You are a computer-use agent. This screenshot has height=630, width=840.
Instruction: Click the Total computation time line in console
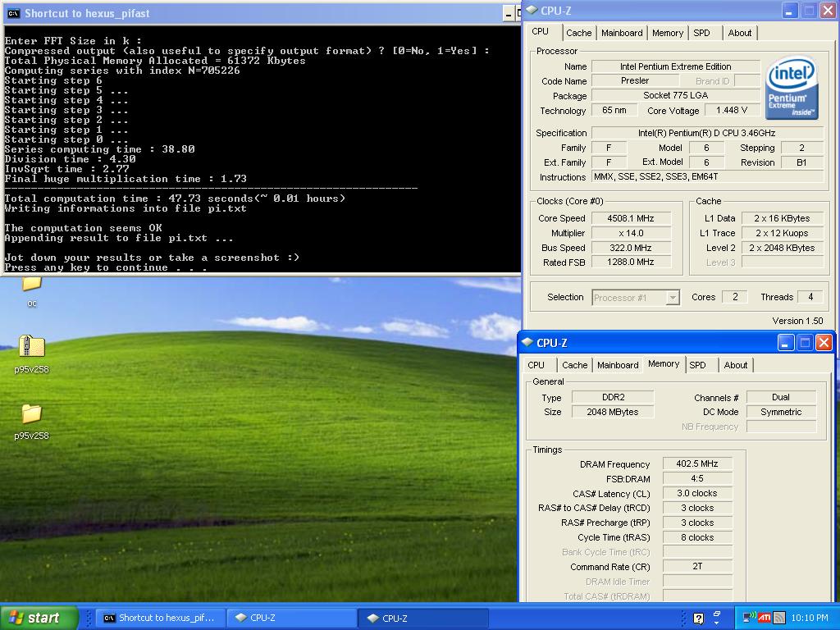176,199
